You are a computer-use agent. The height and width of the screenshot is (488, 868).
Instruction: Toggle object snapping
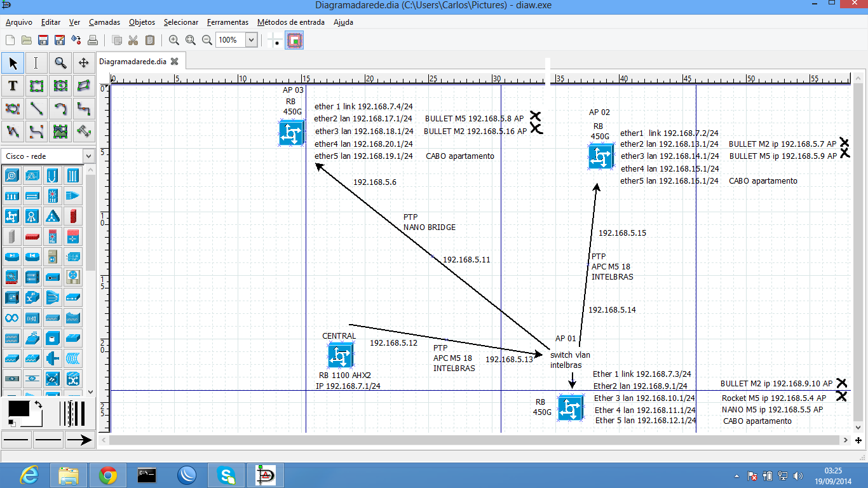[294, 41]
